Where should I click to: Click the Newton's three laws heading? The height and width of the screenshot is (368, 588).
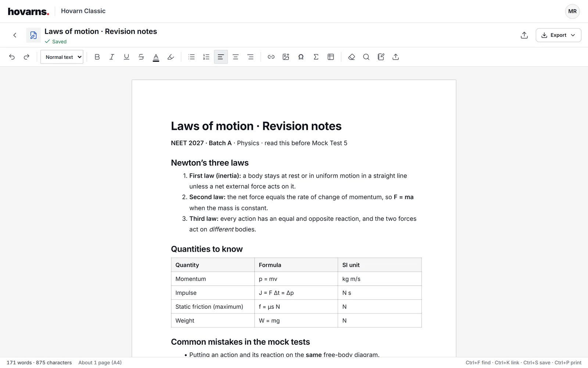210,163
